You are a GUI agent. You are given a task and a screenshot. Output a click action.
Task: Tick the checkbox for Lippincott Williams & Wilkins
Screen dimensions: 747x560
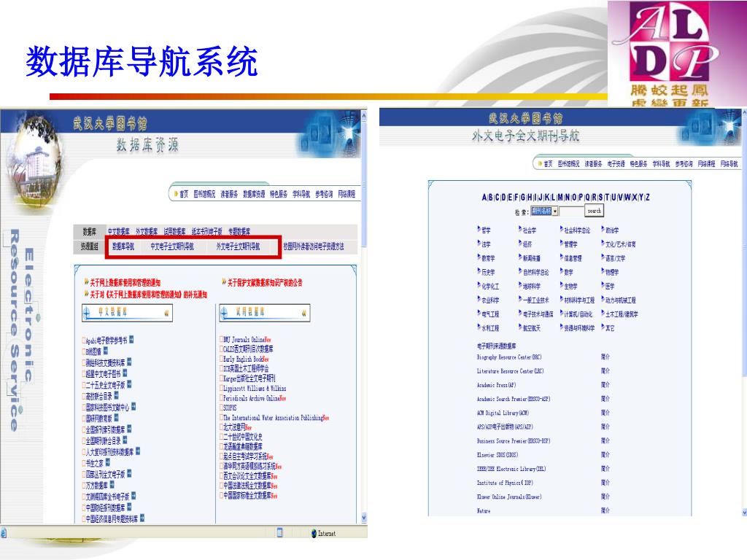[x=222, y=388]
